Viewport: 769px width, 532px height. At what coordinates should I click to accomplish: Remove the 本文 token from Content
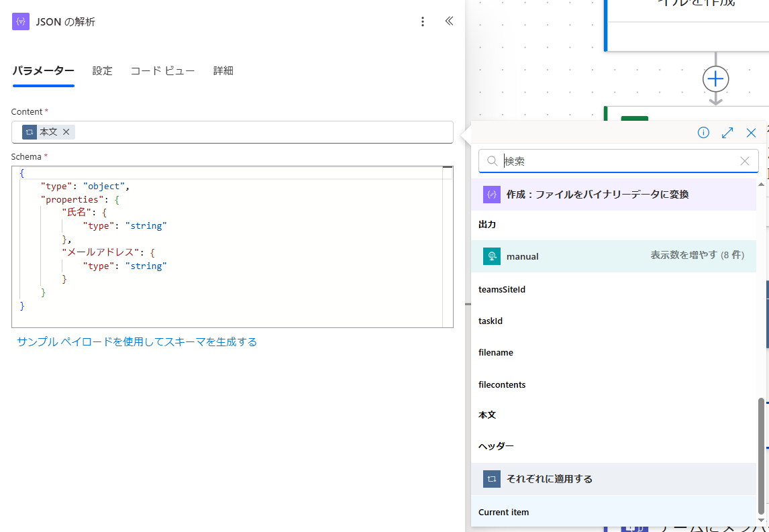point(66,132)
